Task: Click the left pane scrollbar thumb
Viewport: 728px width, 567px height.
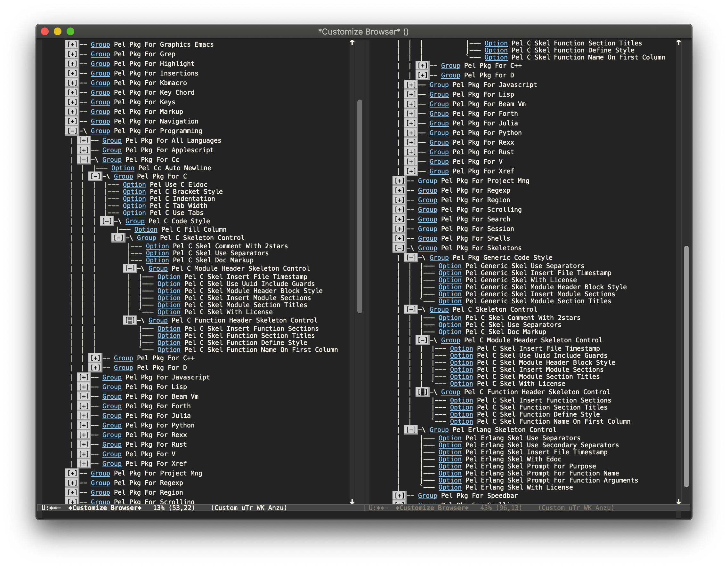Action: pyautogui.click(x=360, y=206)
